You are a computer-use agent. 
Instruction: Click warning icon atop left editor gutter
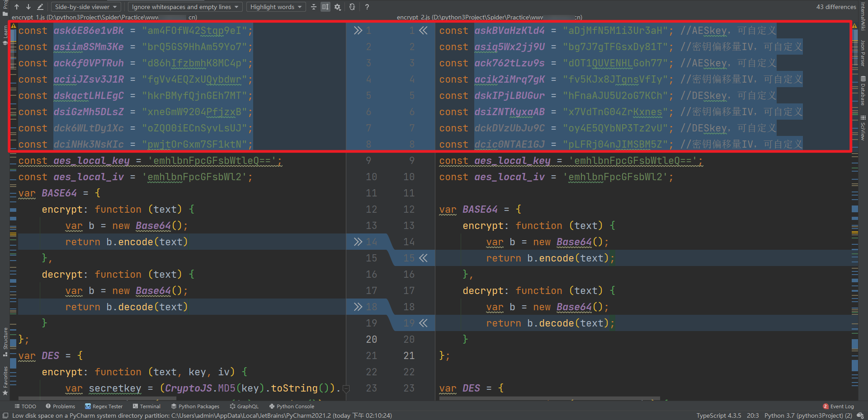(14, 26)
